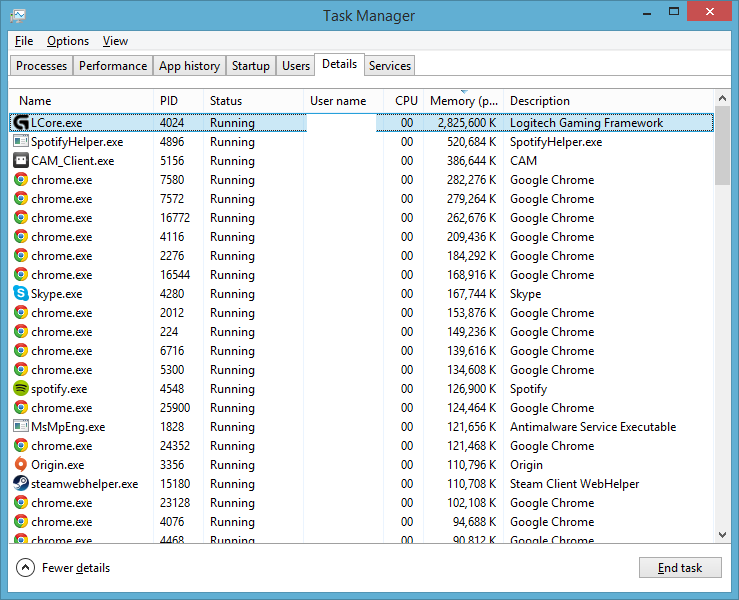Select the Steam Client WebHelper description

(x=575, y=484)
